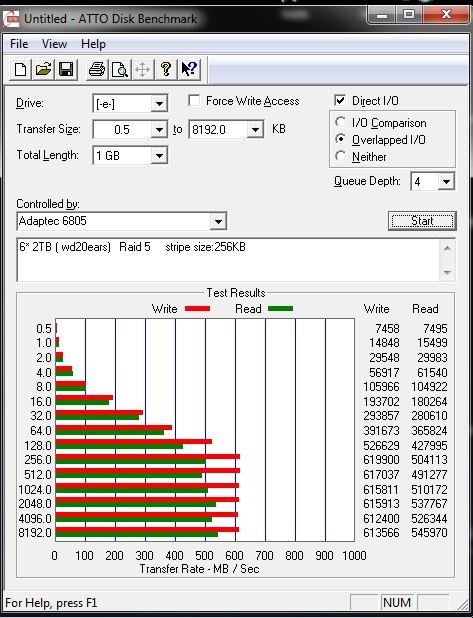The height and width of the screenshot is (618, 473).
Task: Expand the maximum Transfer Size dropdown showing 8192.0
Action: click(255, 130)
